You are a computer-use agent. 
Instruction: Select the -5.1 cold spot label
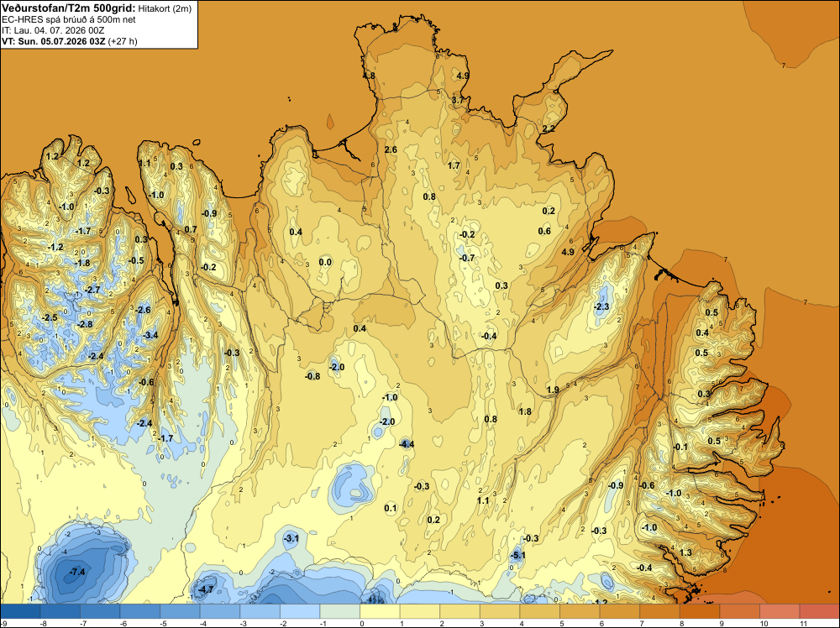[517, 556]
